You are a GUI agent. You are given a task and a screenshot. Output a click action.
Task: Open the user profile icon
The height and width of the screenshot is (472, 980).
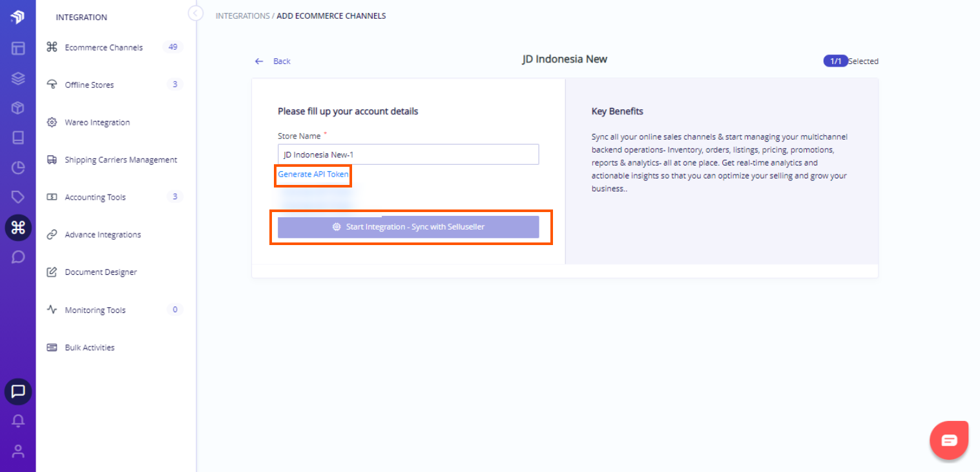(18, 451)
